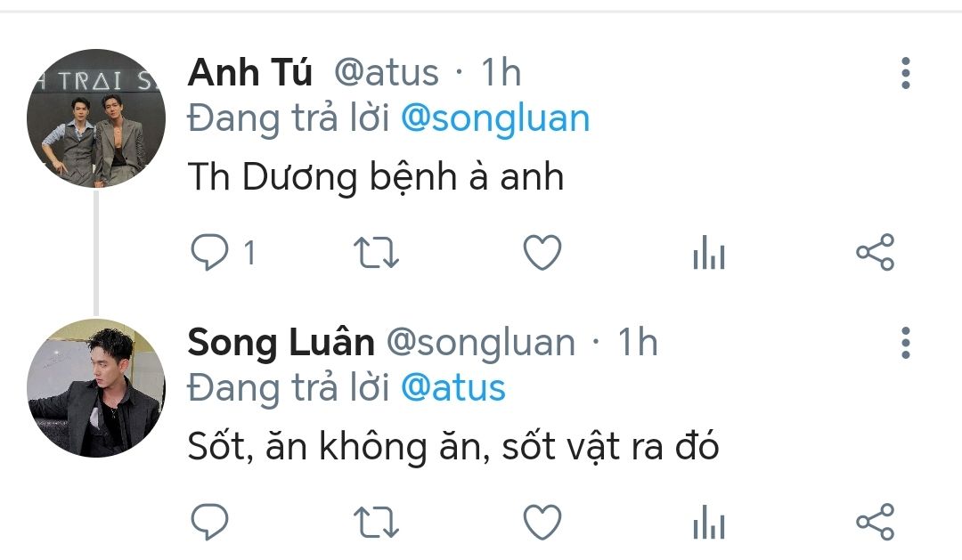Share Song Luân's tweet
Image resolution: width=962 pixels, height=560 pixels.
(875, 522)
